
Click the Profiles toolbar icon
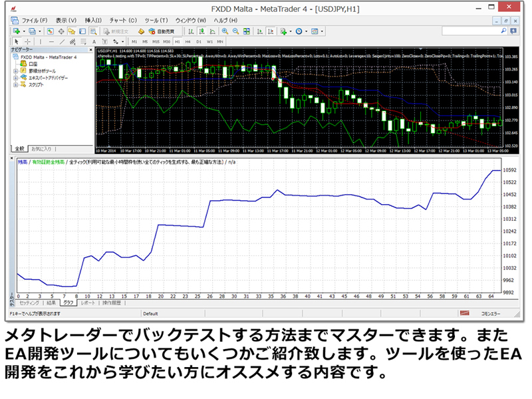32,31
